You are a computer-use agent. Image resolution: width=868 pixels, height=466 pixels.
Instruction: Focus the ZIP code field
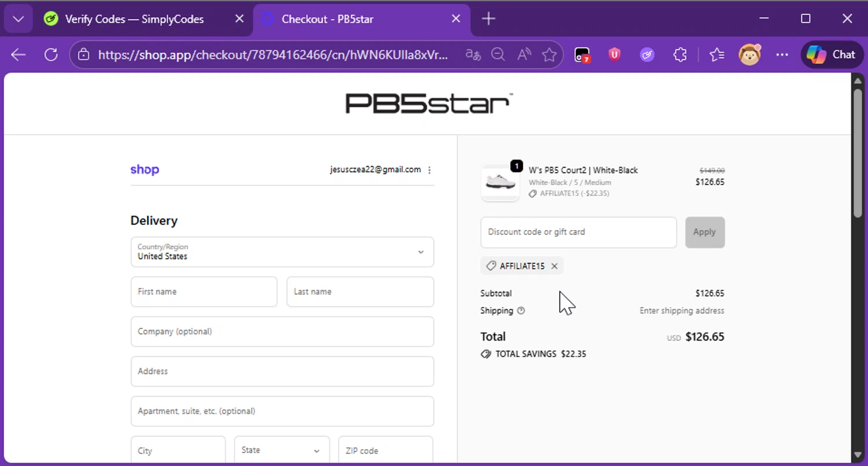tap(386, 450)
